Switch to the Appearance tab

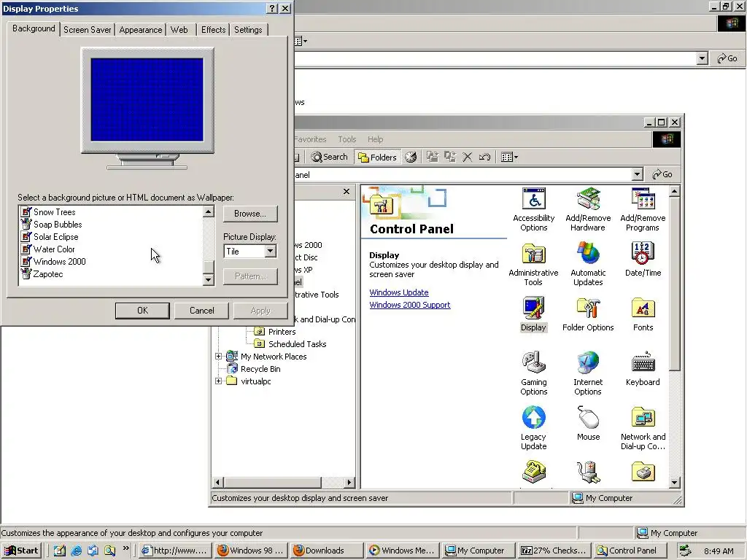pyautogui.click(x=141, y=29)
